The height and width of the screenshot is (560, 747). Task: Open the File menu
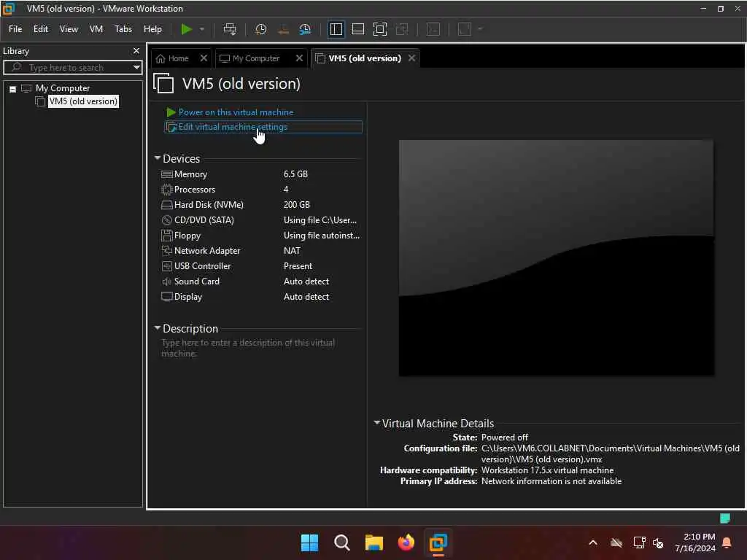click(15, 29)
